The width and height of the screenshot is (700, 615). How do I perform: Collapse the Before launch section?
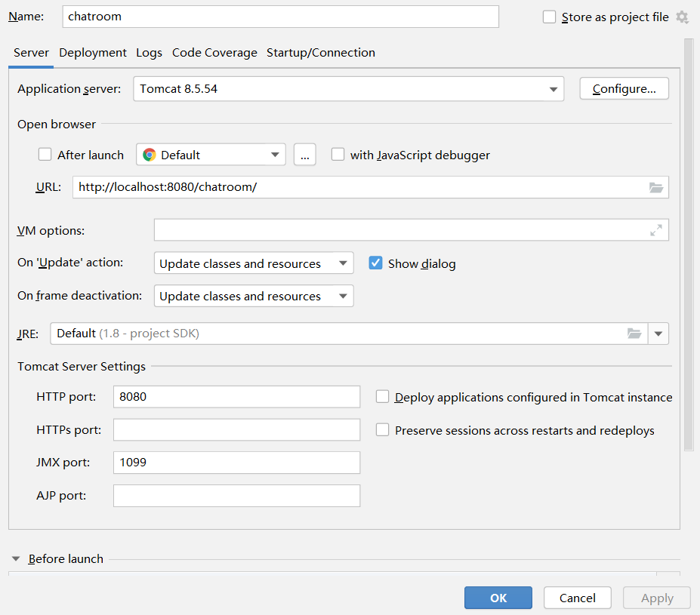[x=16, y=558]
